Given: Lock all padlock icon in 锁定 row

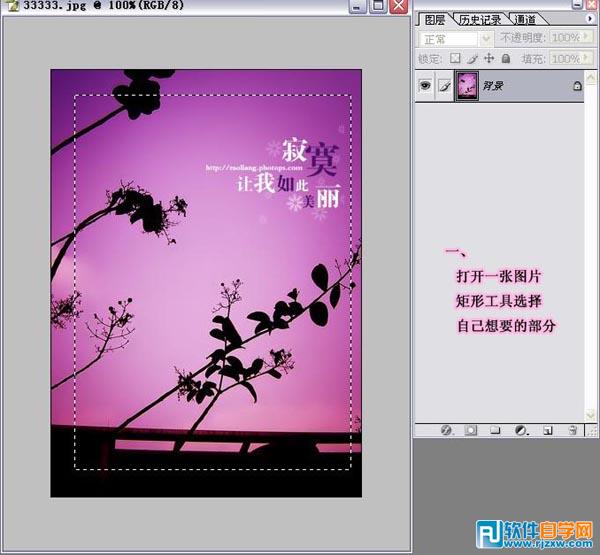Looking at the screenshot, I should point(506,58).
